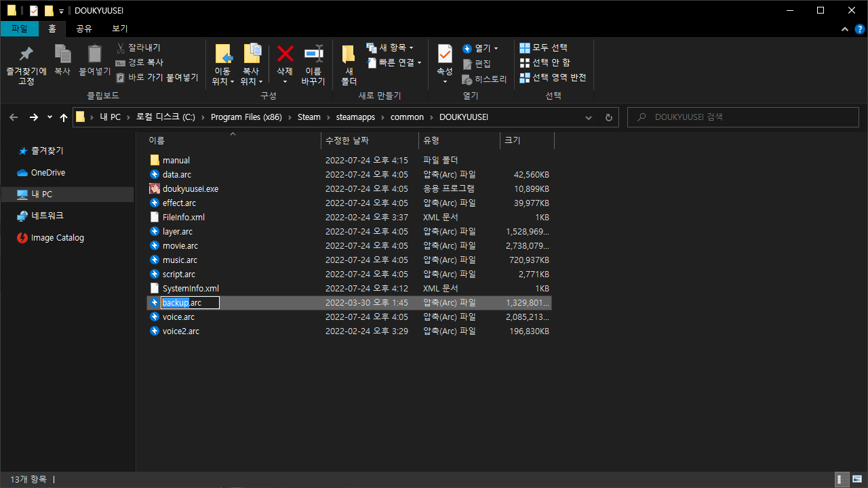Open the explorer help question mark
Viewport: 868px width, 488px height.
coord(859,29)
